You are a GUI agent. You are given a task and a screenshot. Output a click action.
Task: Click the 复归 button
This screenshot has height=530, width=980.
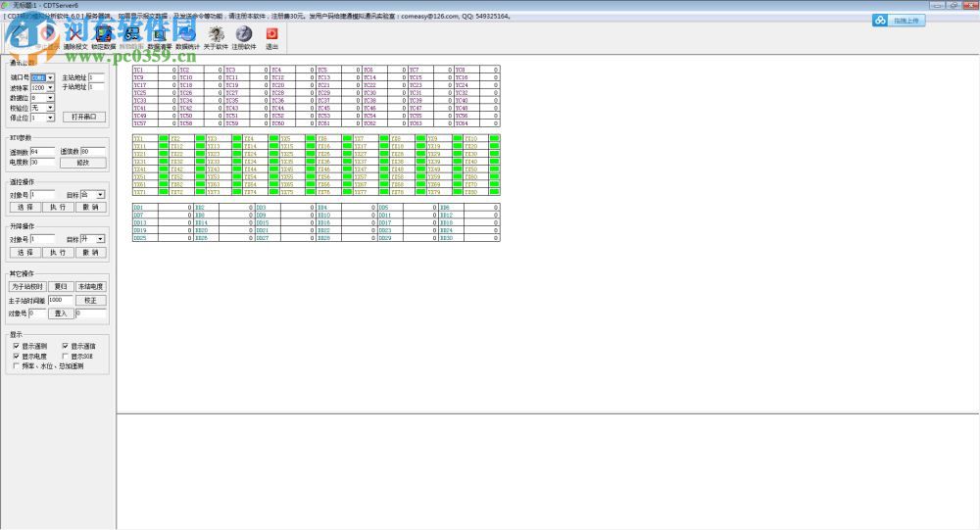tap(61, 287)
